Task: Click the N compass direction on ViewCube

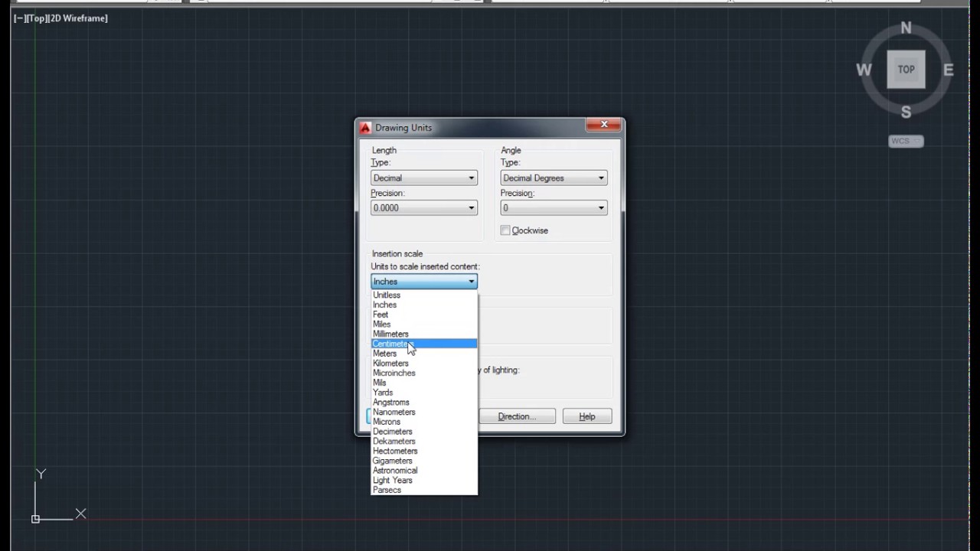Action: [x=906, y=28]
